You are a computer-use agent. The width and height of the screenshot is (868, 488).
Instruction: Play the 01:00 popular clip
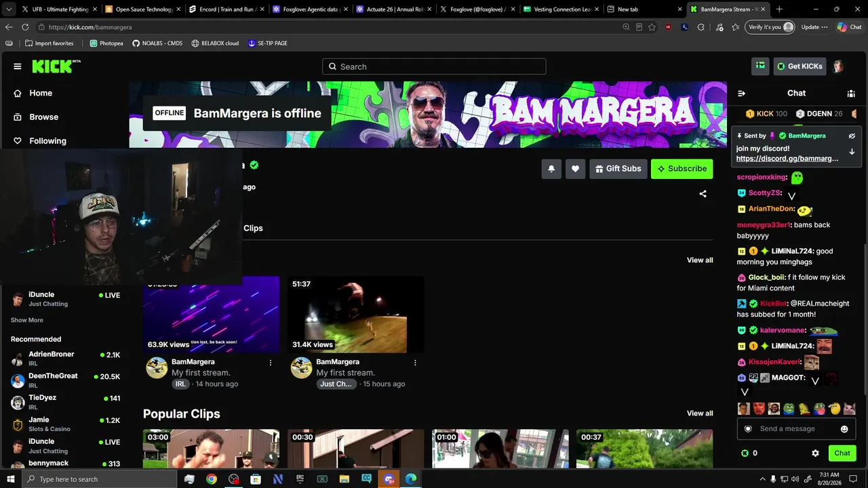500,449
